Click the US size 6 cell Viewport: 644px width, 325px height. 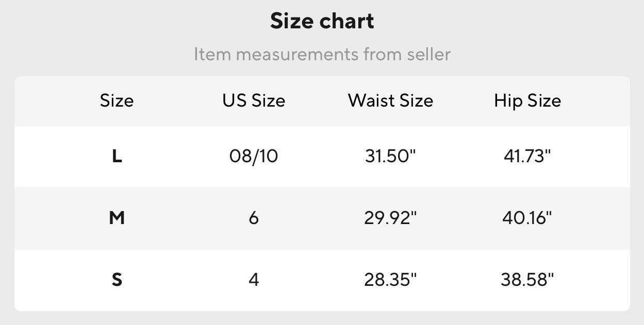tap(254, 218)
